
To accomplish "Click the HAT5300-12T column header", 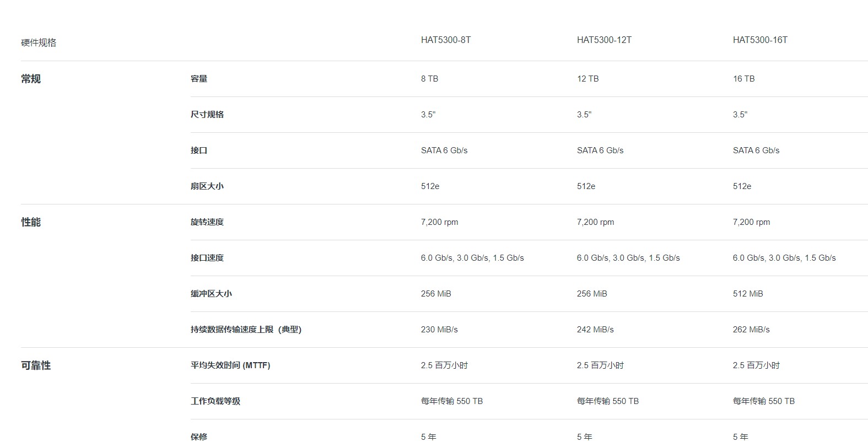I will point(604,40).
